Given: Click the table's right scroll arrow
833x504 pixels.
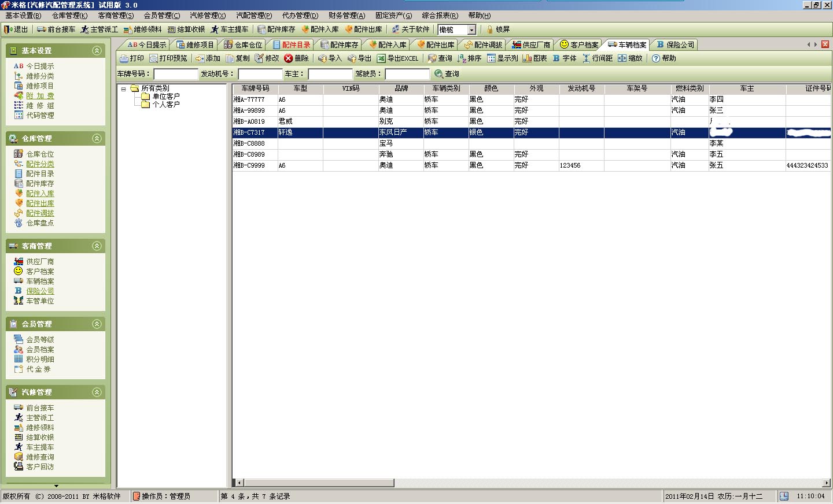Looking at the screenshot, I should (x=827, y=483).
